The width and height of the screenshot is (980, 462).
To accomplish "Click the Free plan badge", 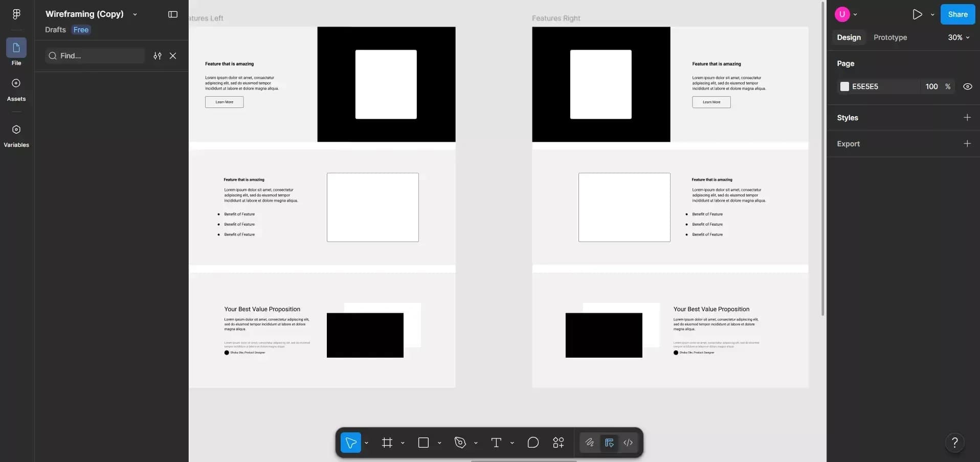I will point(81,30).
